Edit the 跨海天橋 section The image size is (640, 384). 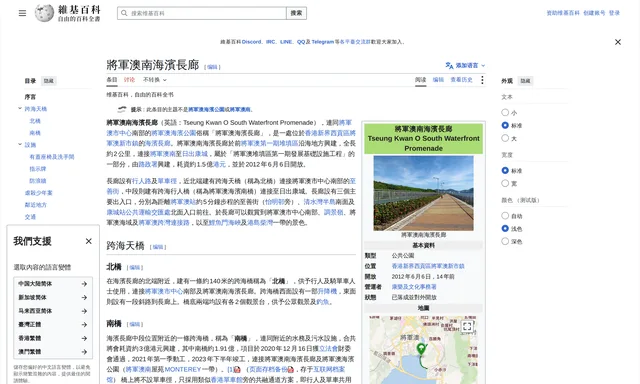[158, 247]
